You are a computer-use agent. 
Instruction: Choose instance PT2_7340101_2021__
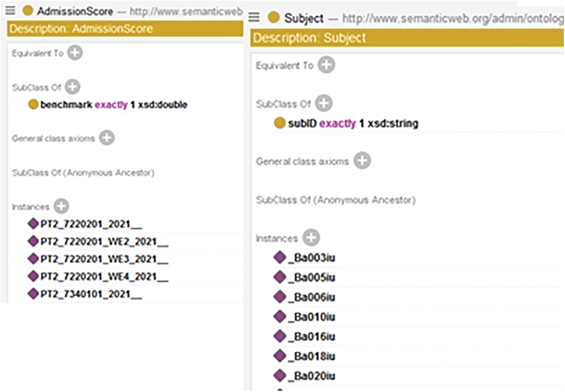pos(91,294)
